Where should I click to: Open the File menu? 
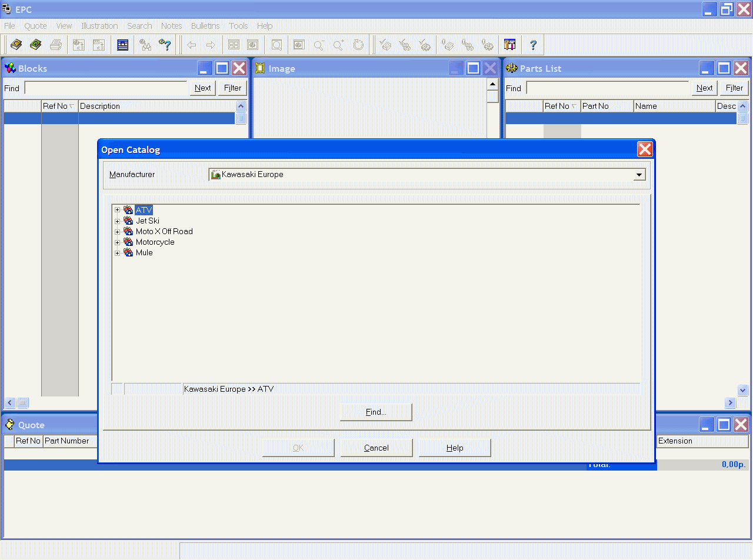point(9,26)
